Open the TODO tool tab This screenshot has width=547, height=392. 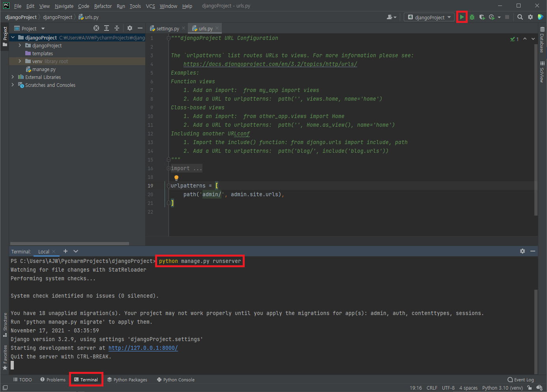click(22, 380)
